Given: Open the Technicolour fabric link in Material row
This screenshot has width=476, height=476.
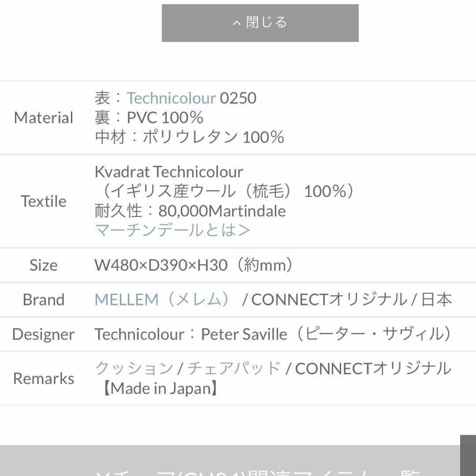Looking at the screenshot, I should [x=171, y=98].
